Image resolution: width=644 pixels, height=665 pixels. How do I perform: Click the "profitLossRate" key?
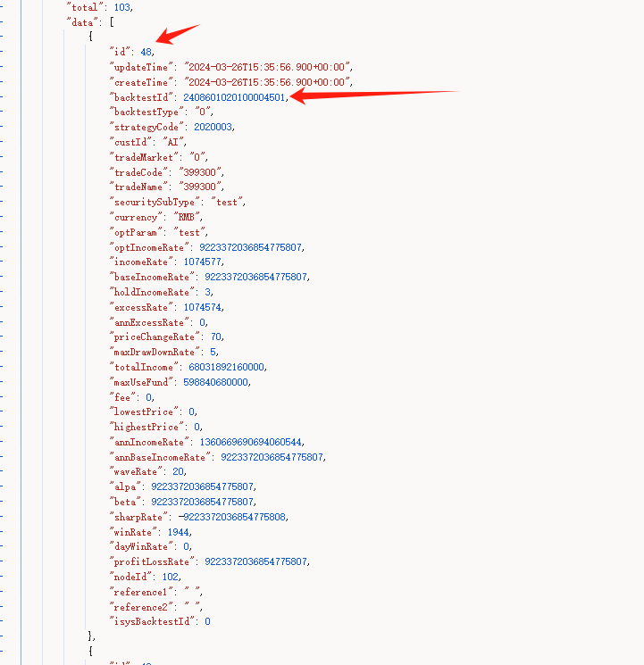tap(152, 562)
